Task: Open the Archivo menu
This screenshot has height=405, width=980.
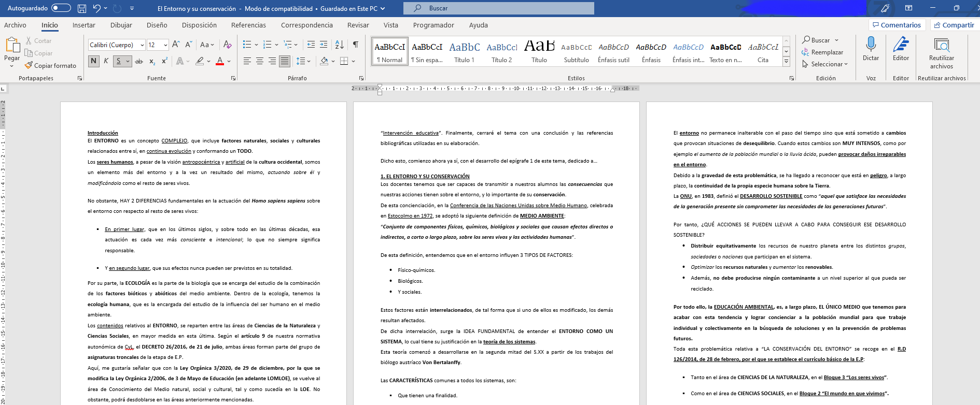Action: (15, 25)
